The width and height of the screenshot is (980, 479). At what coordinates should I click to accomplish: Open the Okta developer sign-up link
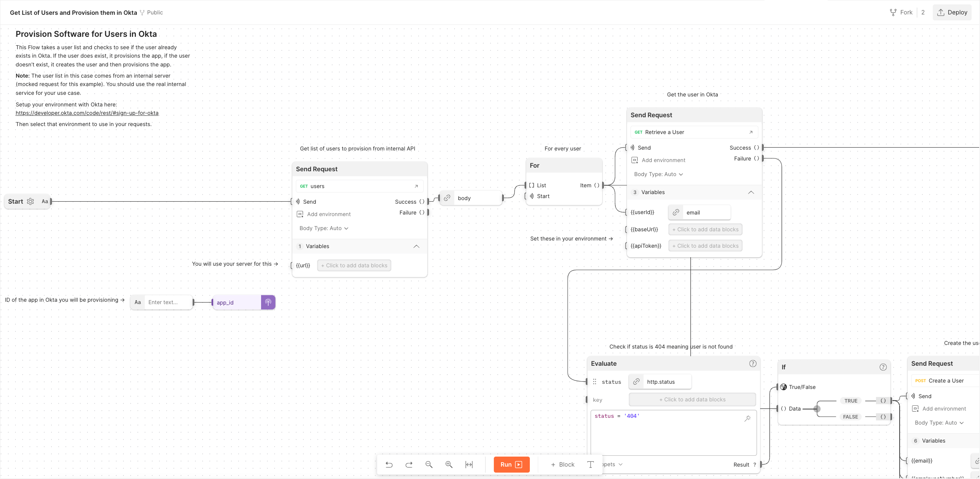[87, 113]
